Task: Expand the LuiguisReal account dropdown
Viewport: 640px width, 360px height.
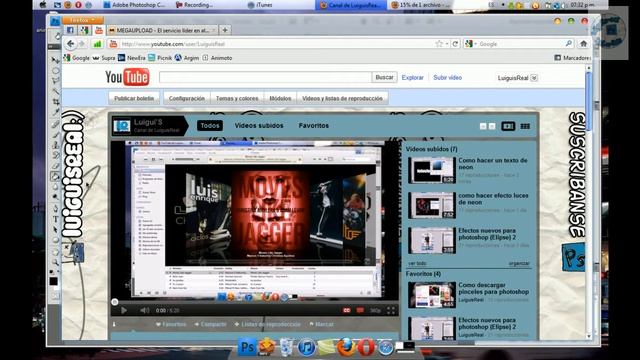Action: point(534,78)
